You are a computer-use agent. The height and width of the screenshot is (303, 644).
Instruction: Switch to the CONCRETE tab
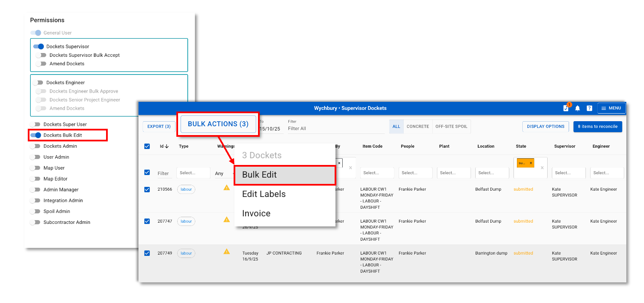pos(418,127)
